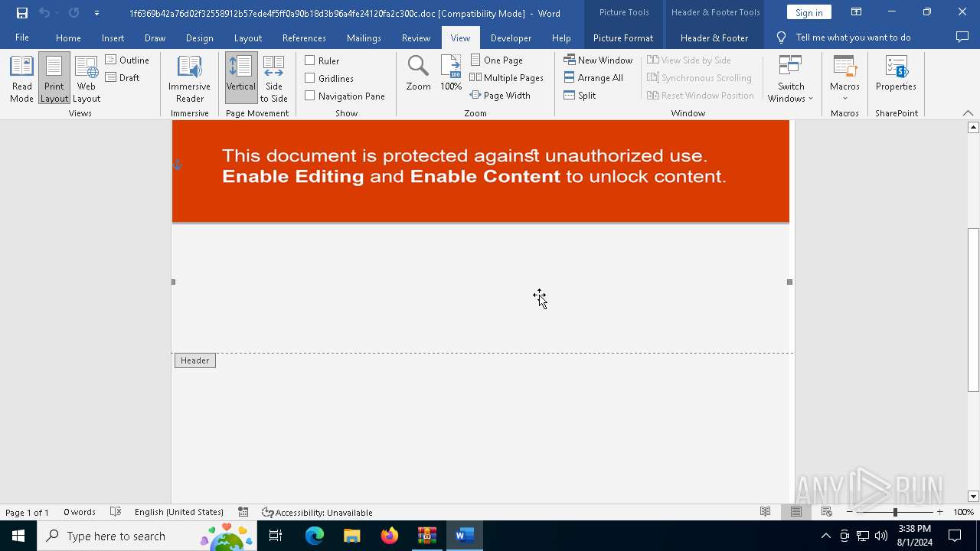980x551 pixels.
Task: Switch to Web Layout view
Action: point(87,79)
